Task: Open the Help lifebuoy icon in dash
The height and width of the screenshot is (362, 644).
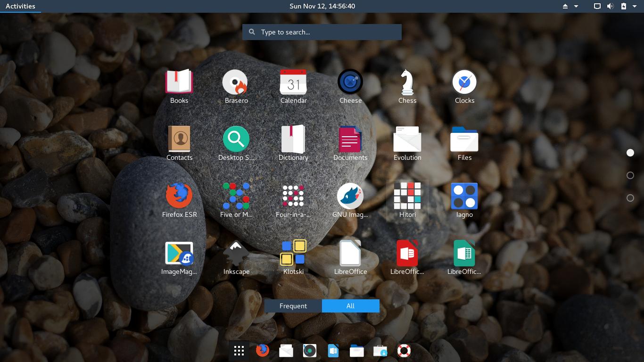Action: coord(404,351)
